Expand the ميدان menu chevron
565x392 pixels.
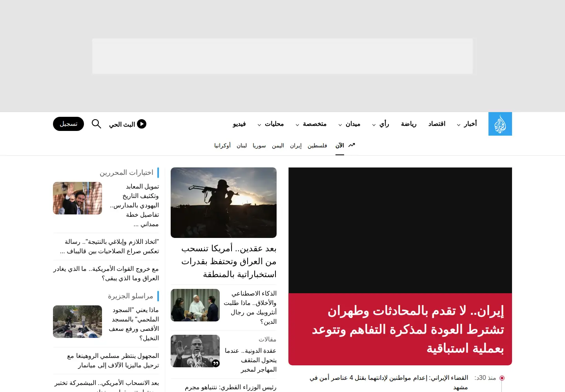(340, 125)
